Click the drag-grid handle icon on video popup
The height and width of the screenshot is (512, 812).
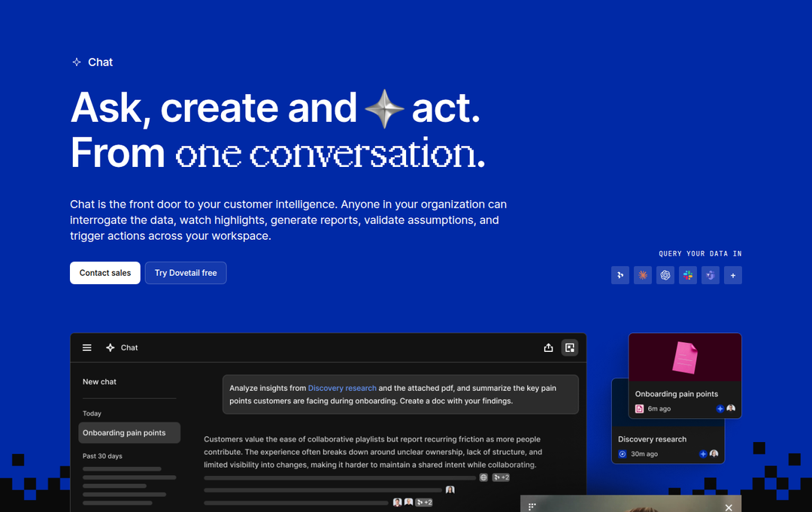point(532,507)
